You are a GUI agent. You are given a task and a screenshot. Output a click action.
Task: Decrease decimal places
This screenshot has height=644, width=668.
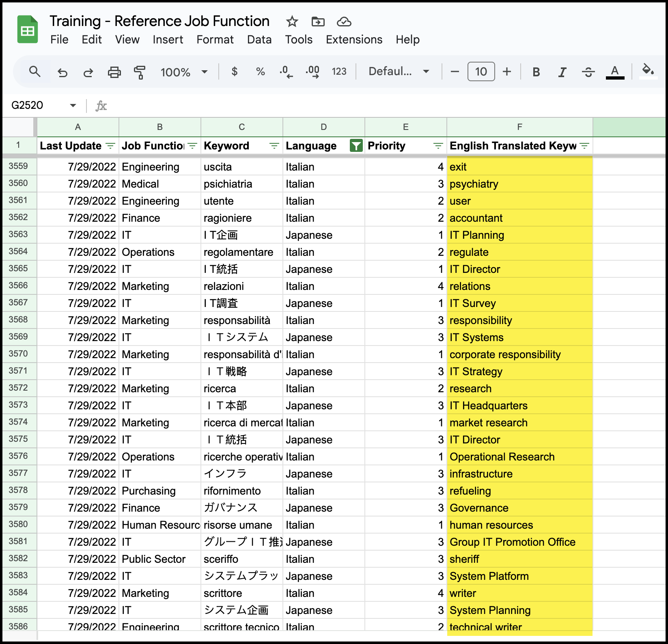[286, 72]
